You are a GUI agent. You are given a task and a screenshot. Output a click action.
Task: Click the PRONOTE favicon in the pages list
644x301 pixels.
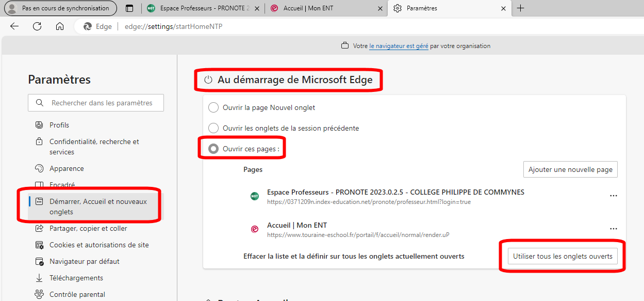[x=255, y=196]
